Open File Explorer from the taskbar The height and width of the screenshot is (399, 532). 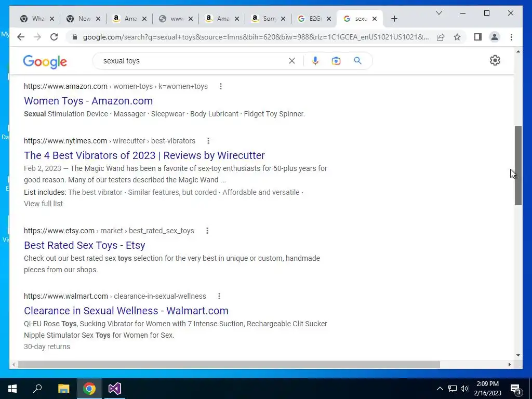[x=63, y=389]
